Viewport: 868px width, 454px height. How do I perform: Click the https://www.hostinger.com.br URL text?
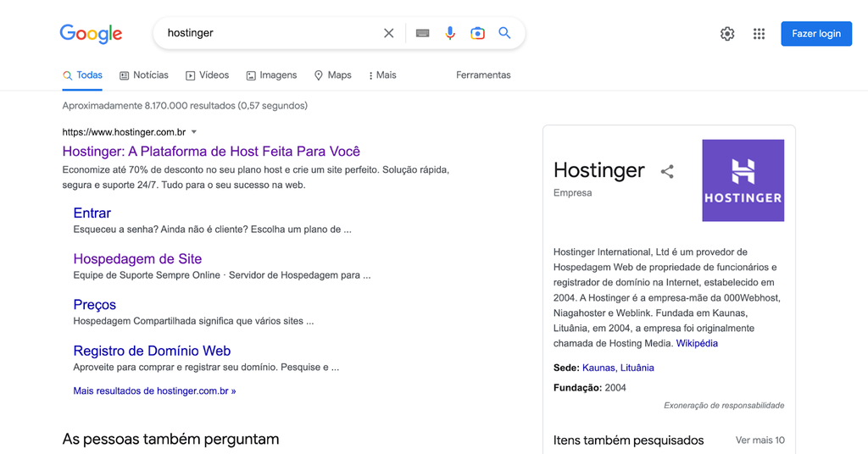(x=124, y=132)
